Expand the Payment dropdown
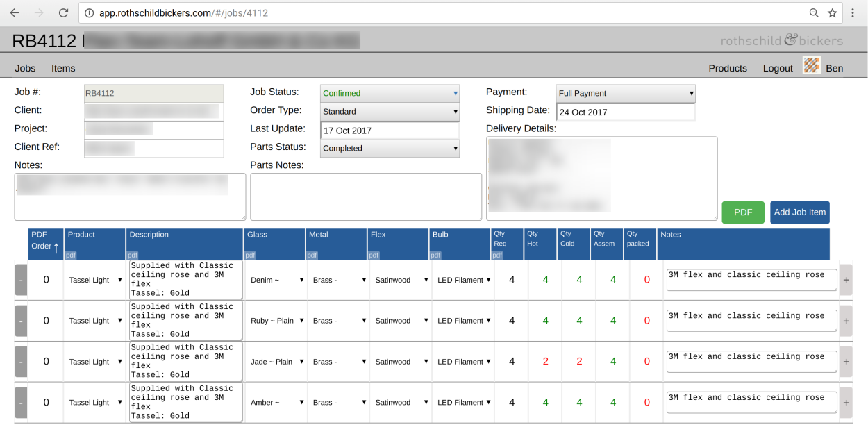 (x=626, y=93)
